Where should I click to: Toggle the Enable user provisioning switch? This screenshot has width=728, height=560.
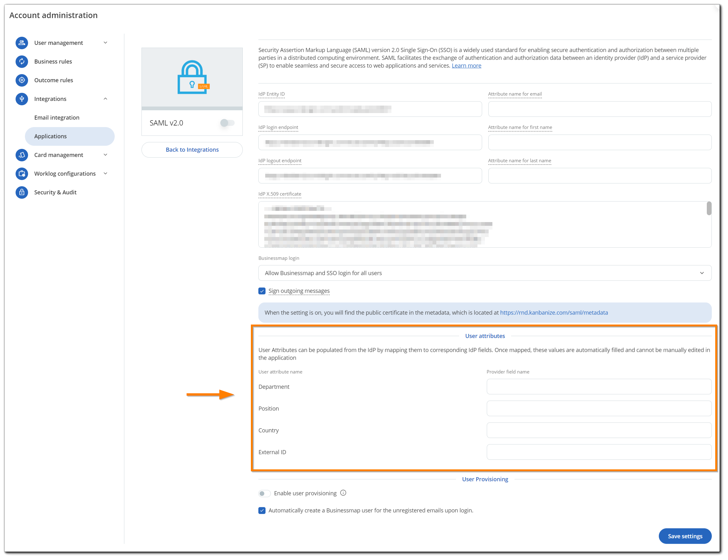click(264, 493)
